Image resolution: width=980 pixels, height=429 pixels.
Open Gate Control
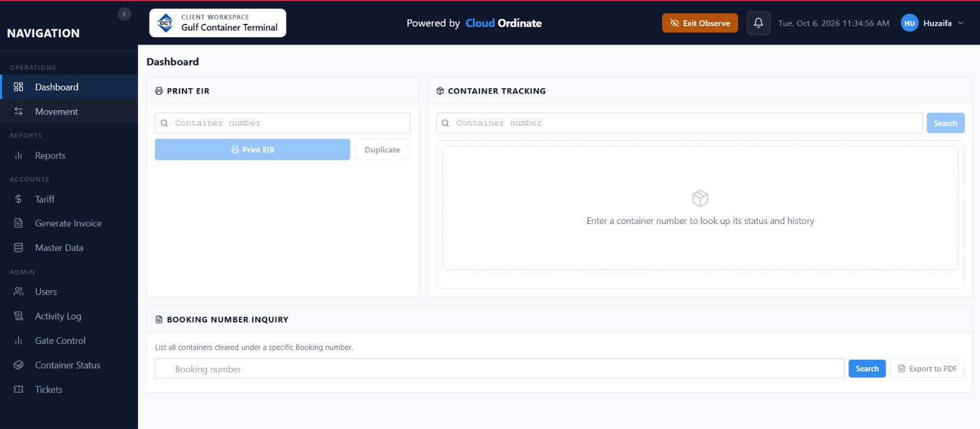[x=69, y=341]
